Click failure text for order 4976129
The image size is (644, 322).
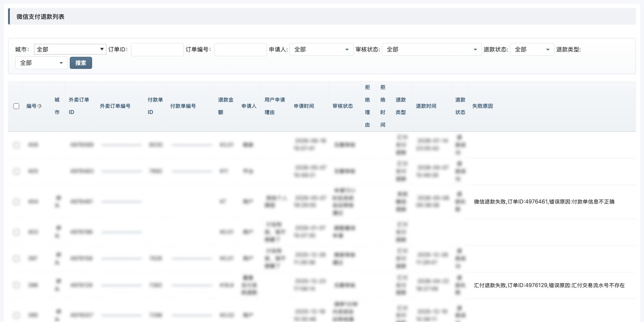point(549,285)
